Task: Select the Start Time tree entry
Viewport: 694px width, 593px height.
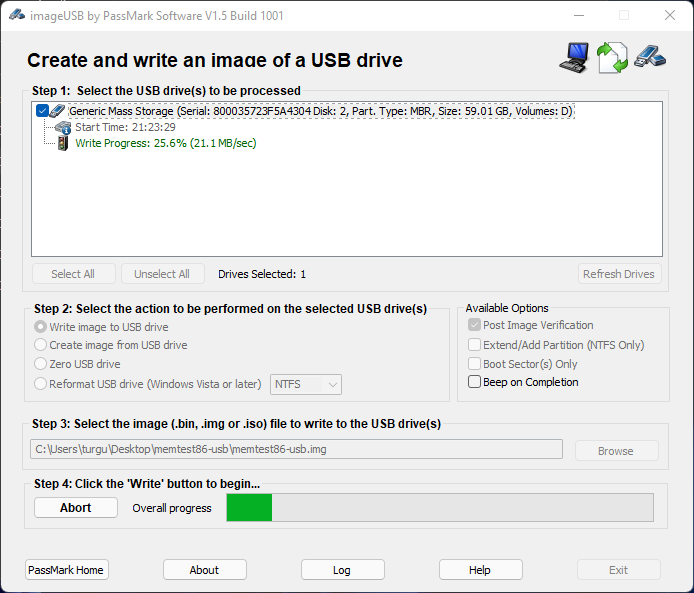Action: coord(125,127)
